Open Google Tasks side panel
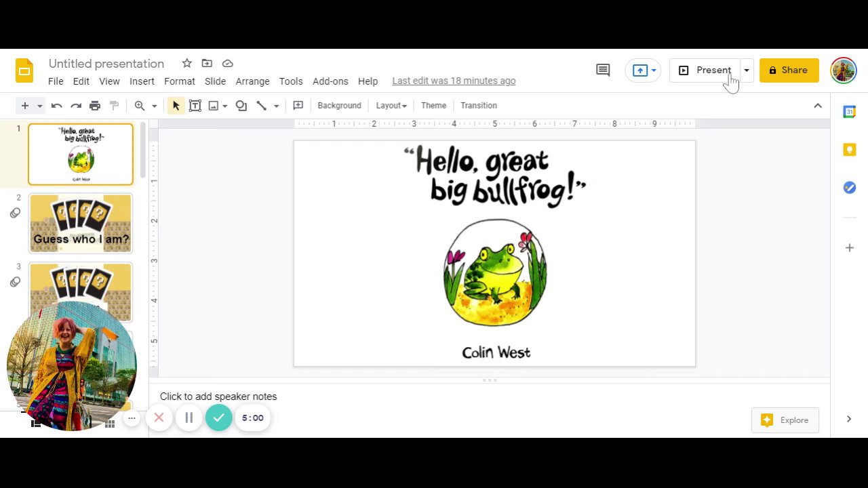 pyautogui.click(x=849, y=188)
